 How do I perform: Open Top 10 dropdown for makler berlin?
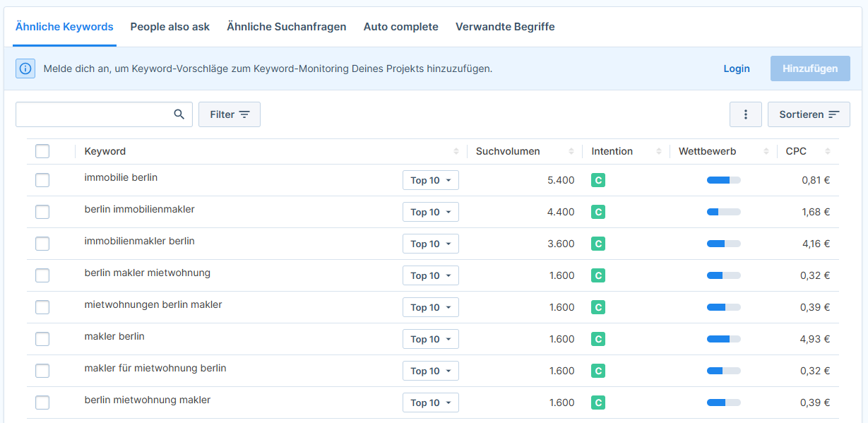coord(431,339)
